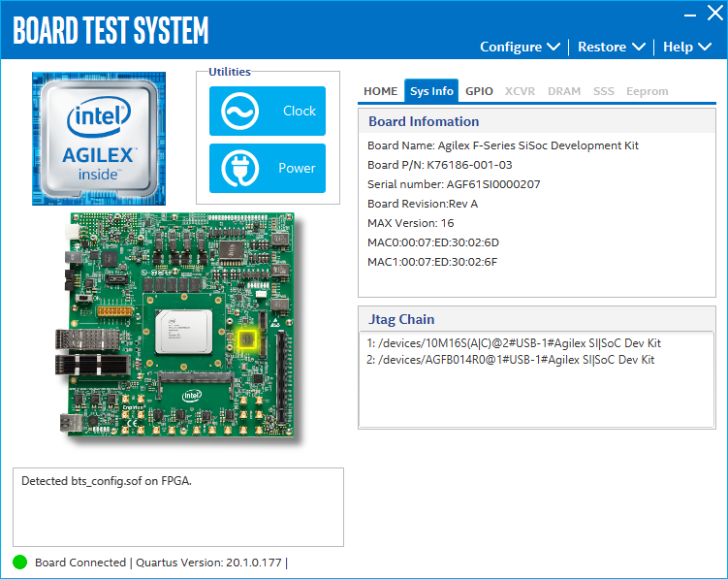Screen dimensions: 728x579
Task: Open the XCVR tab
Action: pyautogui.click(x=520, y=91)
